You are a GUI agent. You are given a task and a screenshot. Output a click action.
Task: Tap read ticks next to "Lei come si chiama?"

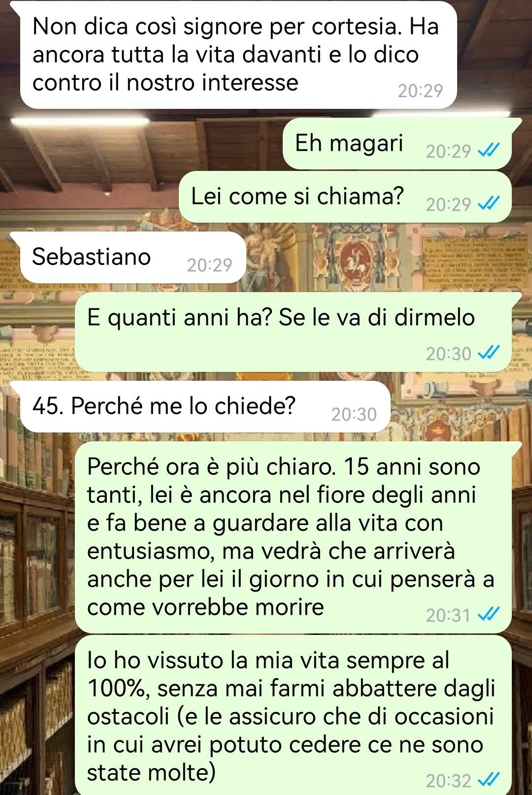pos(489,203)
